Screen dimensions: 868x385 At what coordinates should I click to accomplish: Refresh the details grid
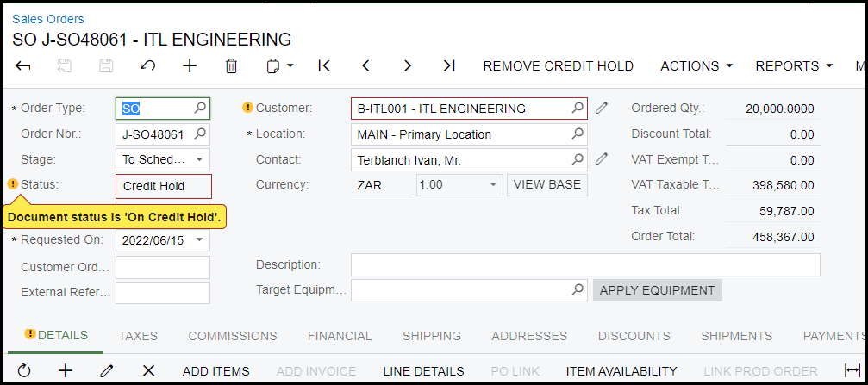click(x=24, y=371)
